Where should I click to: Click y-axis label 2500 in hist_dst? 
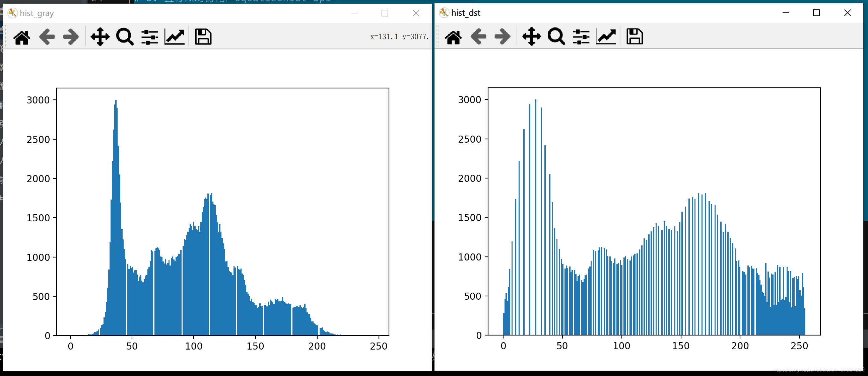pyautogui.click(x=470, y=139)
